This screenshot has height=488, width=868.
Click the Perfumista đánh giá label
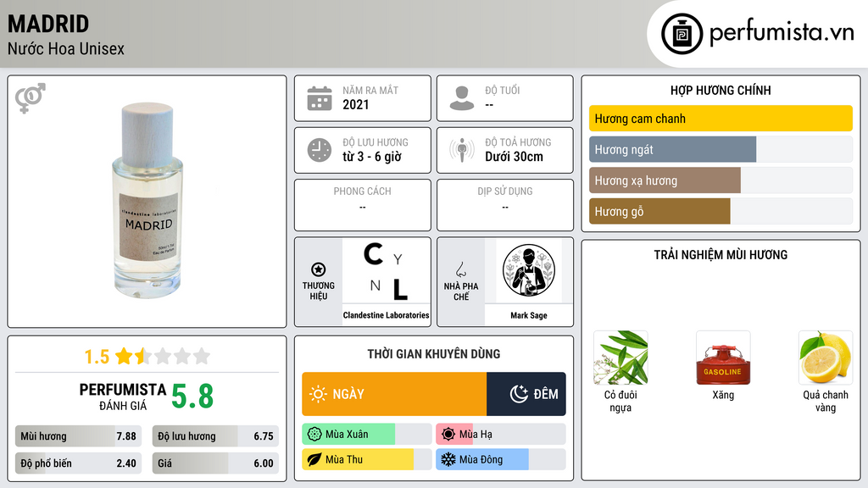coord(122,396)
